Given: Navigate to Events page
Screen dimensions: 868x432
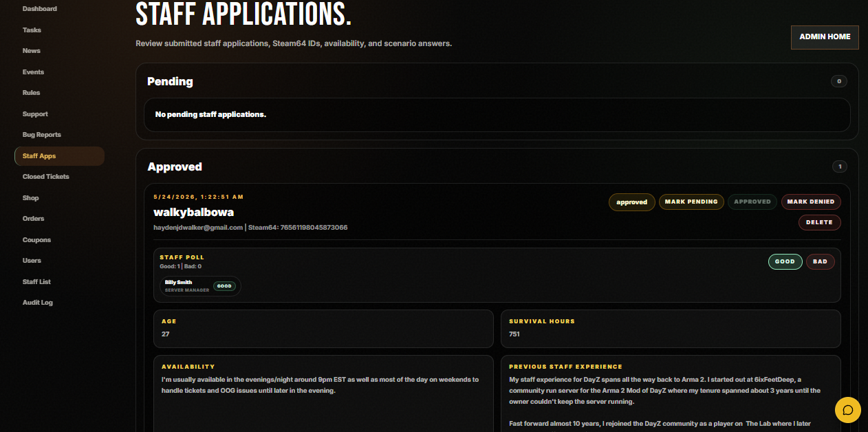Looking at the screenshot, I should pyautogui.click(x=33, y=72).
